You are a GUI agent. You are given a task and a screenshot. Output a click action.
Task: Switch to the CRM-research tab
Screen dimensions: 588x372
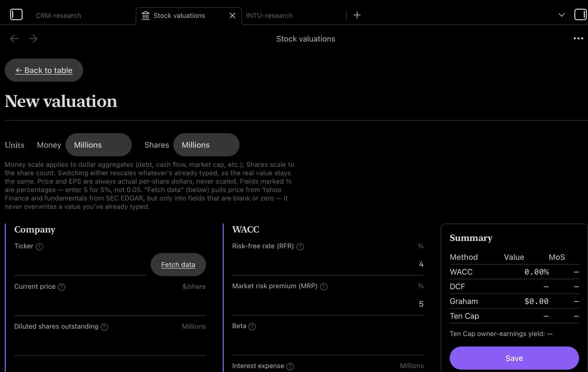point(58,15)
